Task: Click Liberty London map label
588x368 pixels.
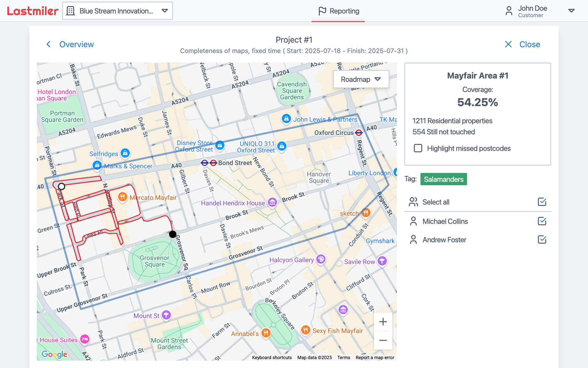Action: pyautogui.click(x=369, y=173)
